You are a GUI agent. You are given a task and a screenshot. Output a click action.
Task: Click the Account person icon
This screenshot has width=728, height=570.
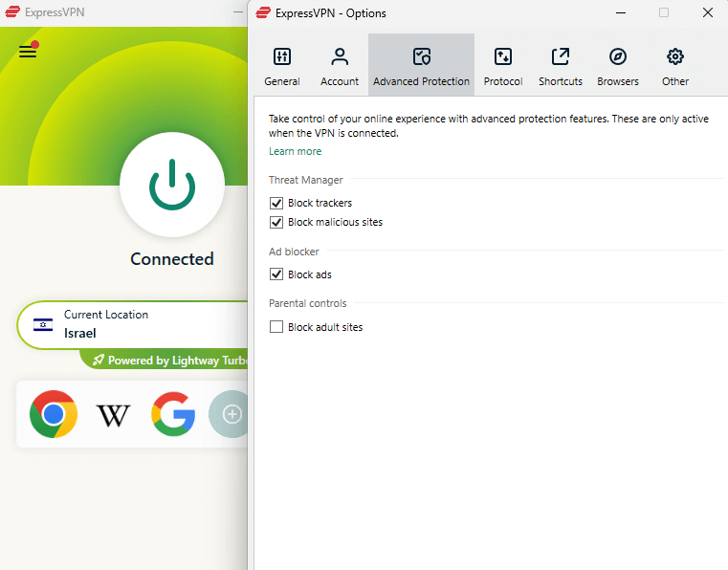click(340, 56)
